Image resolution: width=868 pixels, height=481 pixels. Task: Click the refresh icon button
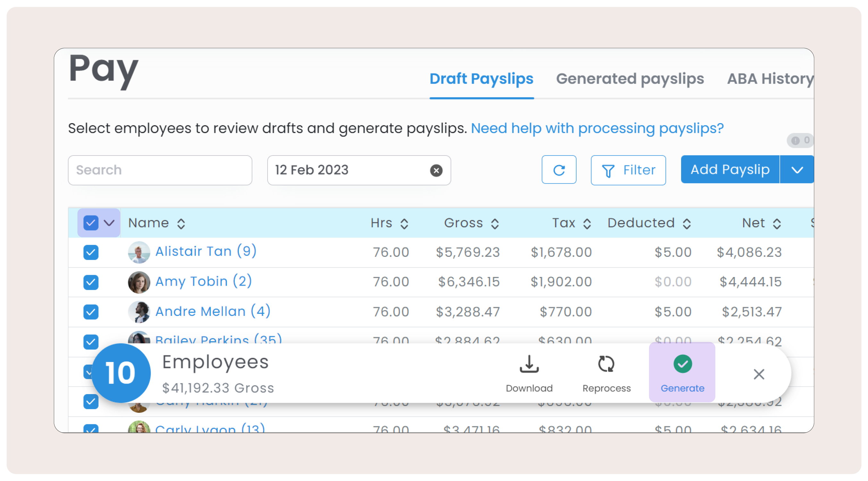[559, 170]
